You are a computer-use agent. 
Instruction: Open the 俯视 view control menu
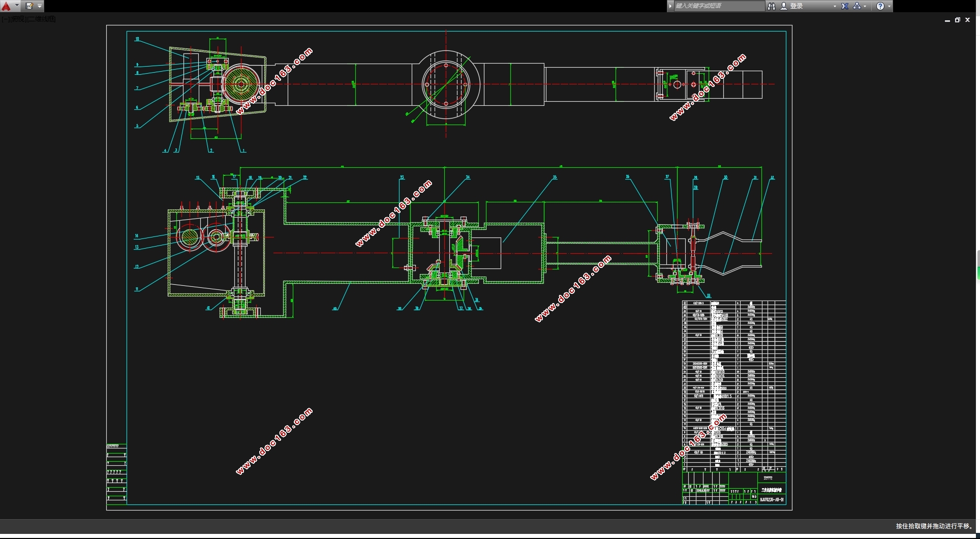[18, 19]
